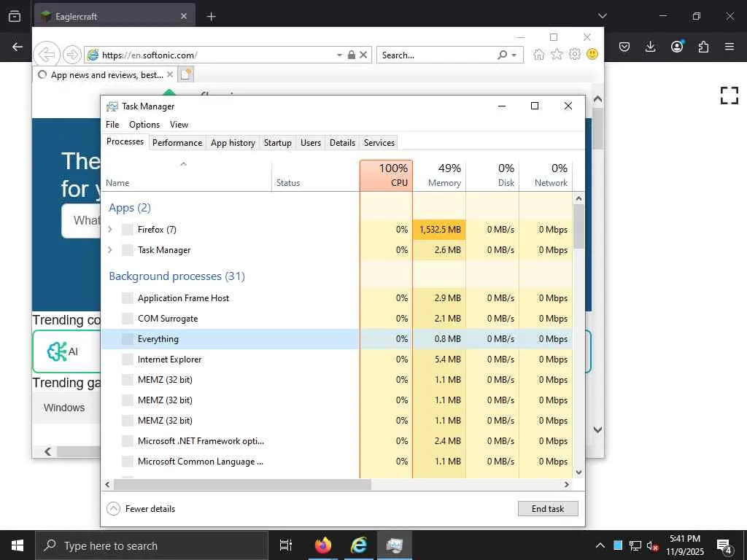The height and width of the screenshot is (560, 747).
Task: Click the security lock icon in IE address bar
Action: tap(351, 55)
